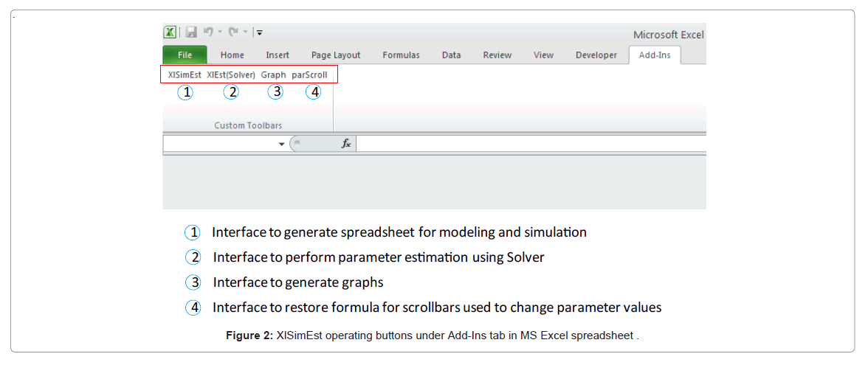Image resolution: width=868 pixels, height=365 pixels.
Task: Select the Formulas tab
Action: [x=402, y=55]
